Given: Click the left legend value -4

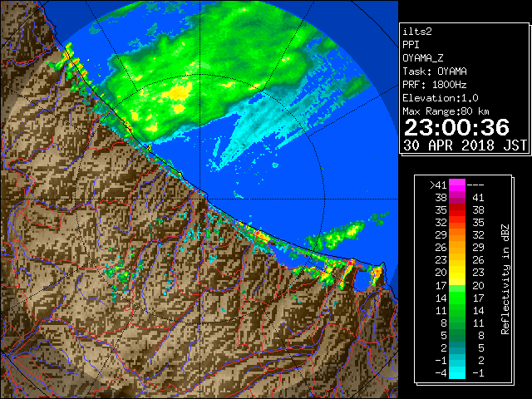Looking at the screenshot, I should click(441, 373).
